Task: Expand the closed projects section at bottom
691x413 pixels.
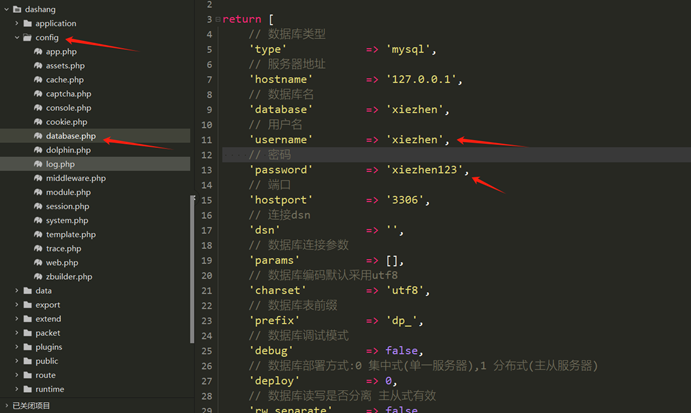Action: [x=6, y=406]
